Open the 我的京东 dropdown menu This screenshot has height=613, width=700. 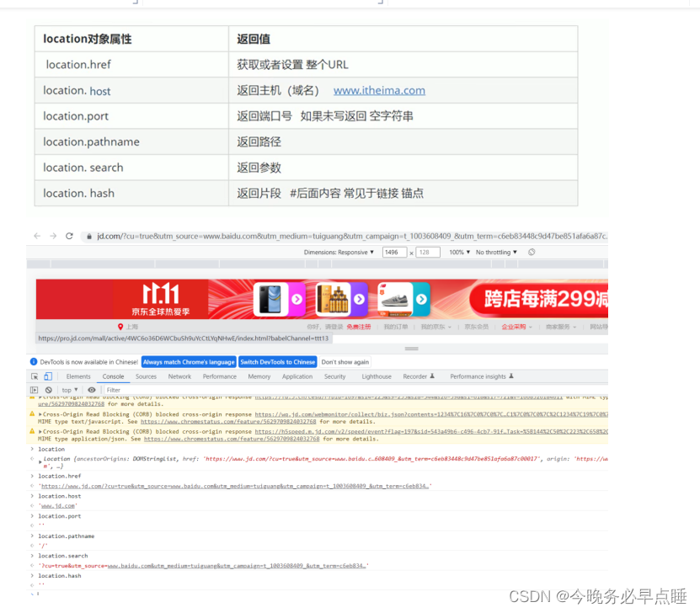point(436,327)
